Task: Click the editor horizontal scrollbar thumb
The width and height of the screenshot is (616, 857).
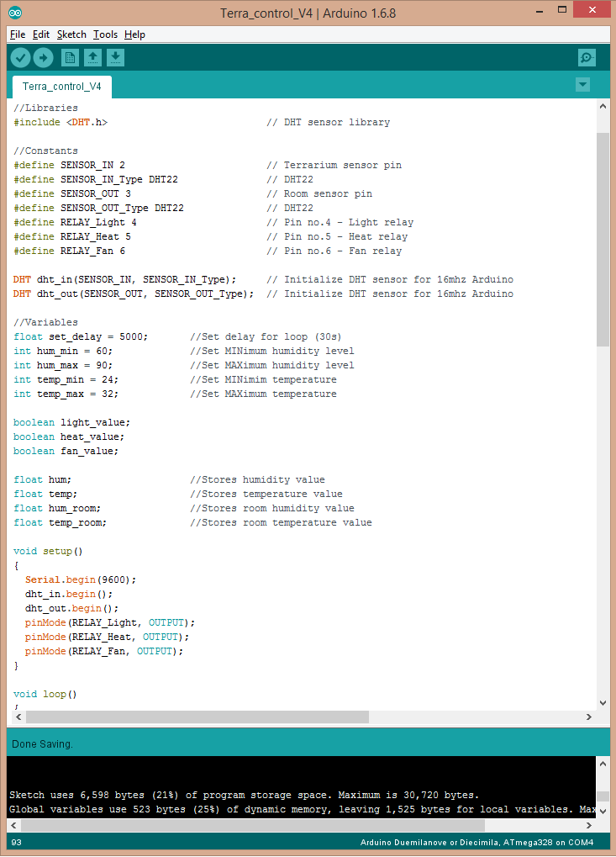Action: tap(197, 717)
